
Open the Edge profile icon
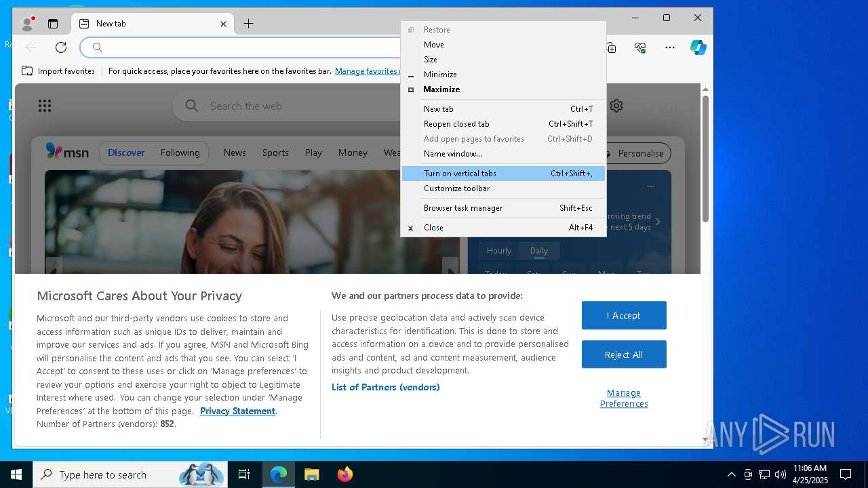pyautogui.click(x=27, y=24)
